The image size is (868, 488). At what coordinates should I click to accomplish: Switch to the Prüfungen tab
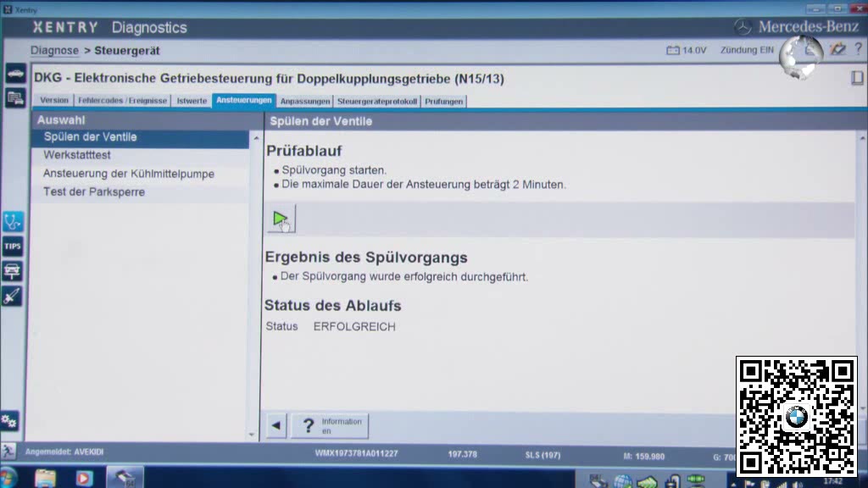pos(444,102)
